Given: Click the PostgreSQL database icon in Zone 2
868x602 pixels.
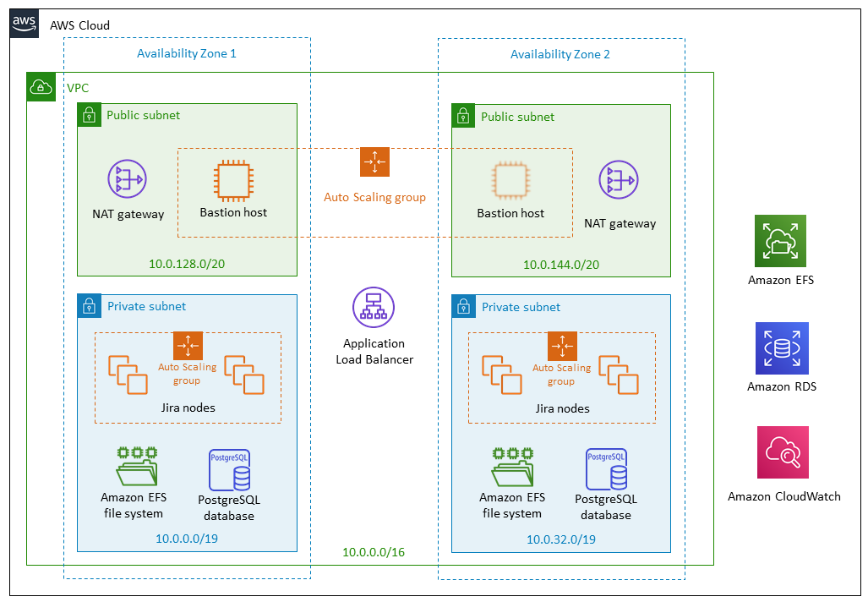Looking at the screenshot, I should pyautogui.click(x=606, y=469).
